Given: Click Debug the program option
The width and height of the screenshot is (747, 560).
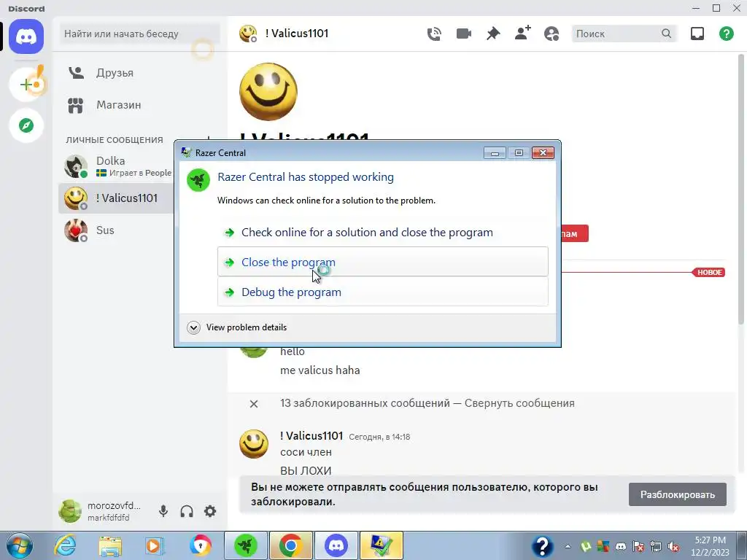Looking at the screenshot, I should tap(382, 292).
